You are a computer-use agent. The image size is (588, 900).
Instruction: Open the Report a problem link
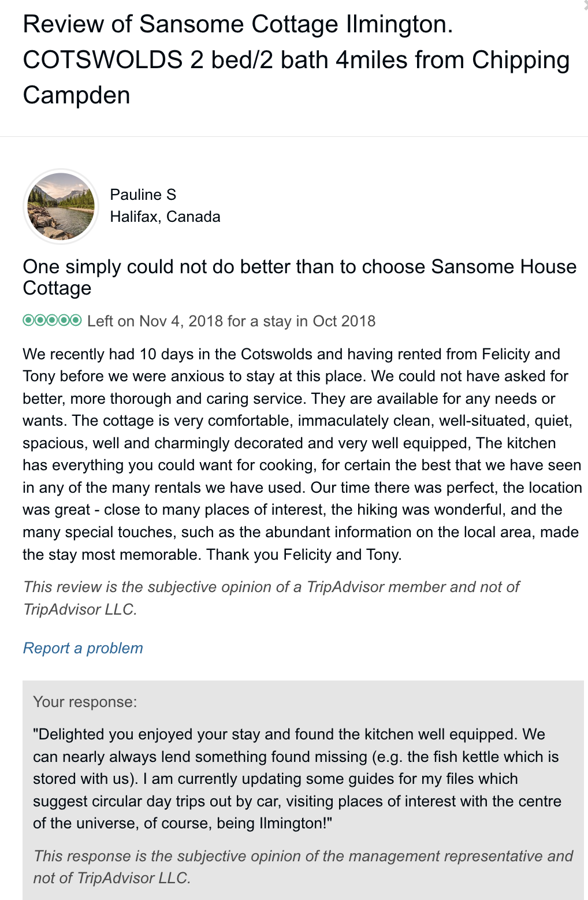83,648
